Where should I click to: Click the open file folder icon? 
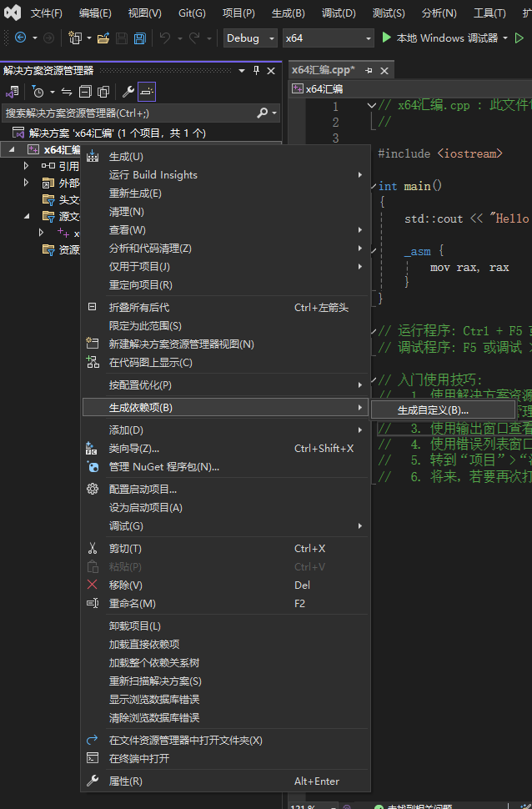click(x=103, y=38)
